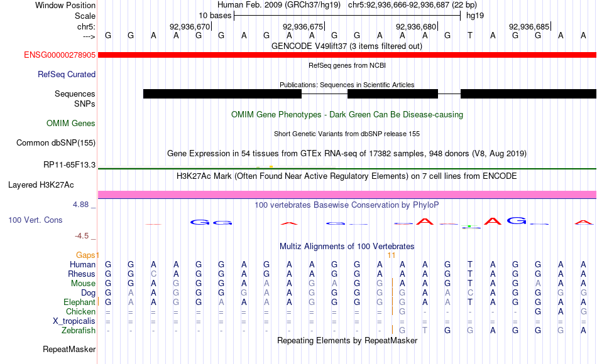
Task: Click the 92,936,670 position marker
Action: pos(190,26)
